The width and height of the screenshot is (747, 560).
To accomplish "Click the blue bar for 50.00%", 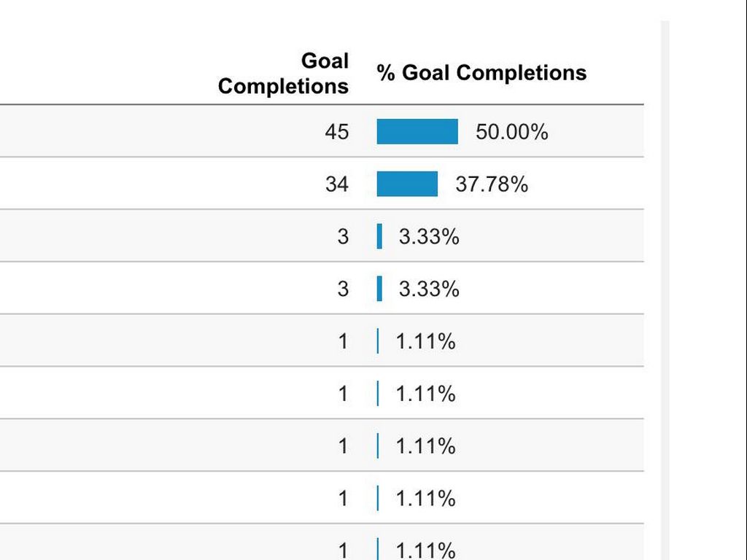I will (417, 132).
